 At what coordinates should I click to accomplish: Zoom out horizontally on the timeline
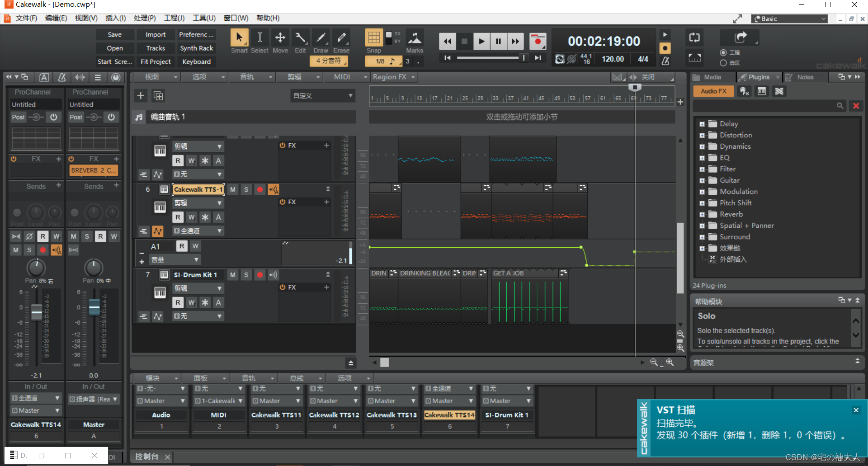[654, 362]
